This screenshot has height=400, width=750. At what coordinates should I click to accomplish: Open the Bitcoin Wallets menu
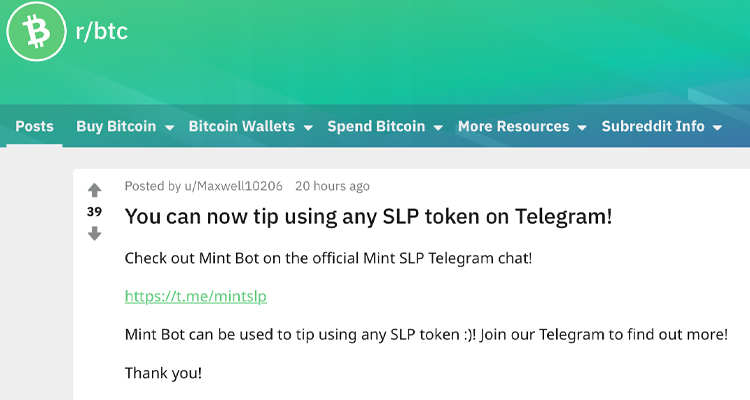242,126
